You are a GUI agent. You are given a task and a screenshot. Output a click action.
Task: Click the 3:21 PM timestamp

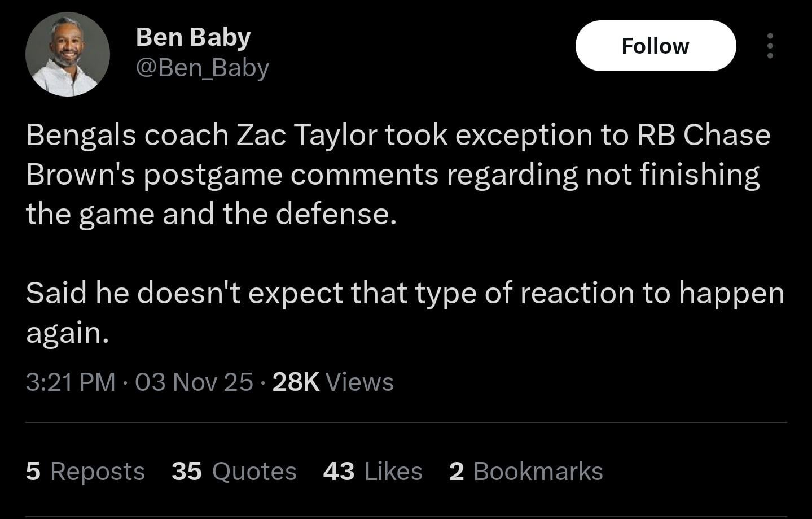coord(71,382)
